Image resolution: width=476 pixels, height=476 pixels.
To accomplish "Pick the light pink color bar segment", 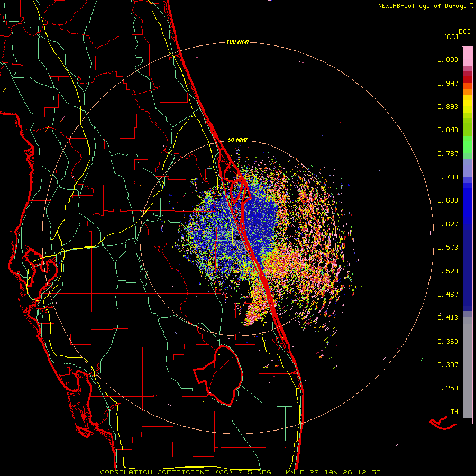I will (467, 57).
